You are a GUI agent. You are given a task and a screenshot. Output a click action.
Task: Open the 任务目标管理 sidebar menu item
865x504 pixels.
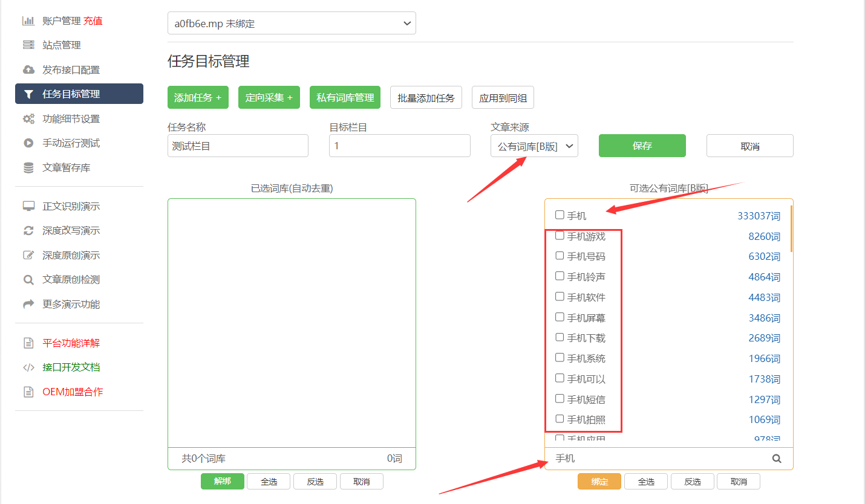pos(79,94)
